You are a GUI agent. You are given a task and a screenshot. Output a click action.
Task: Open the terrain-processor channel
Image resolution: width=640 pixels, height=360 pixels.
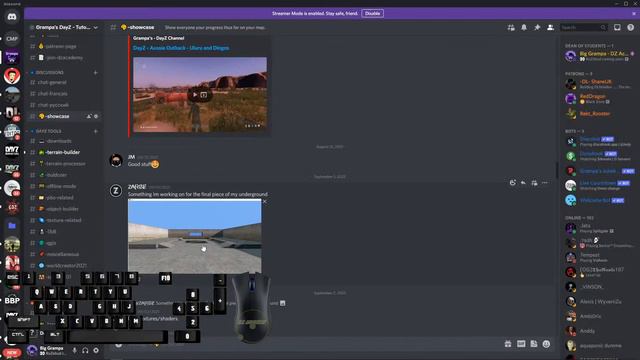click(64, 163)
